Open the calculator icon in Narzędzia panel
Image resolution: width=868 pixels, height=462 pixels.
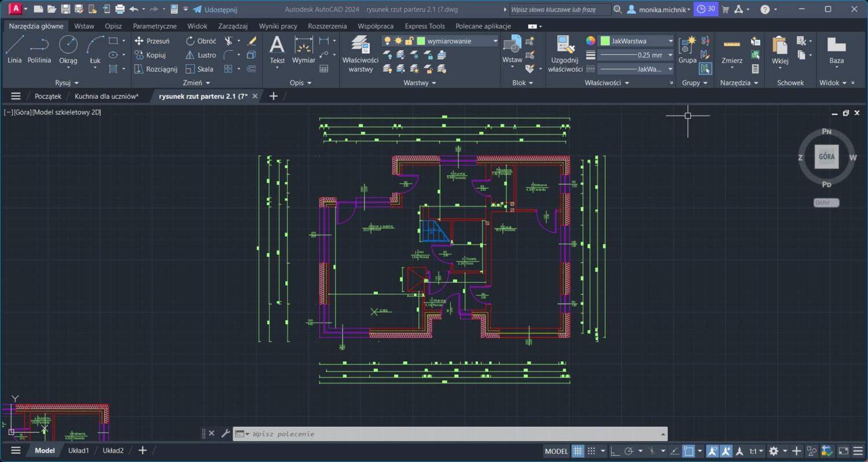755,69
